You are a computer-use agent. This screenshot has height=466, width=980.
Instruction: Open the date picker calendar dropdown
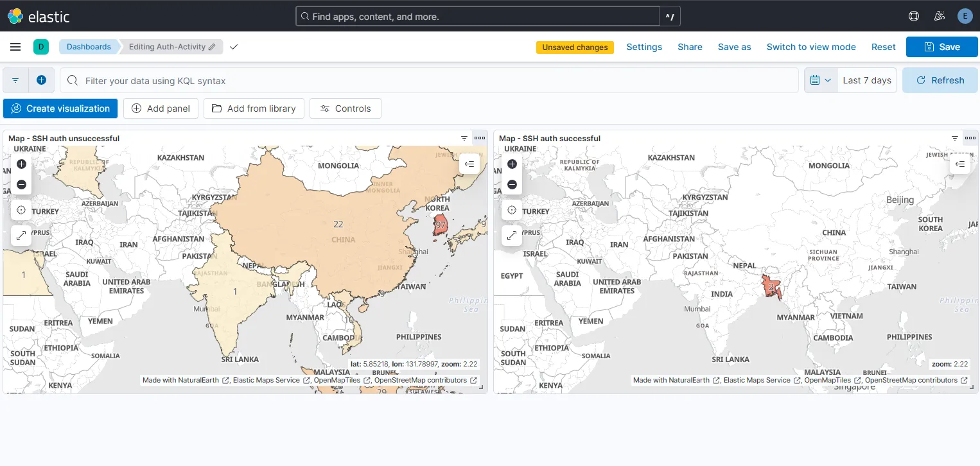821,80
